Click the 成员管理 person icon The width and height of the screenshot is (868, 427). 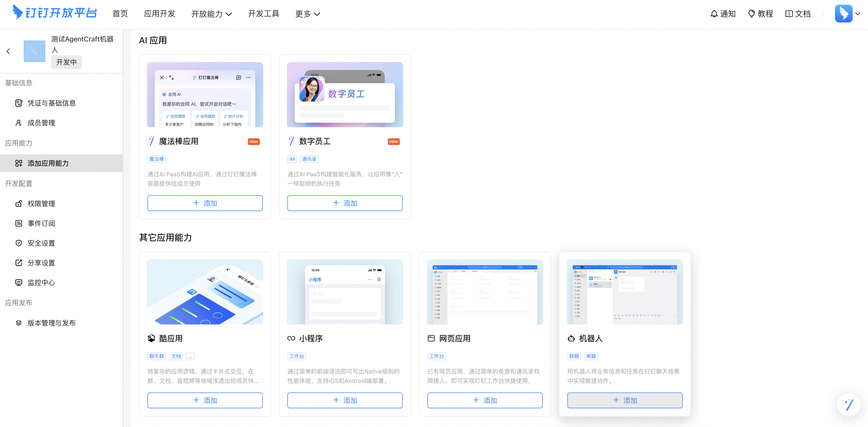click(19, 123)
